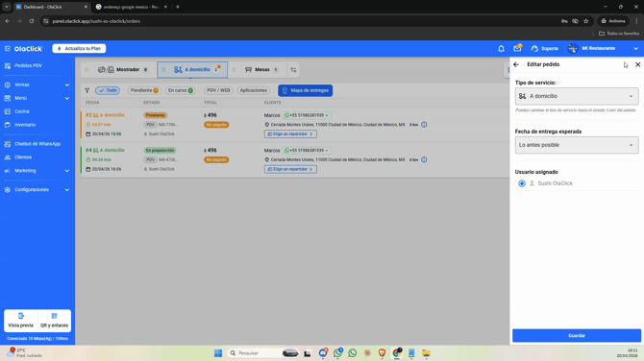Viewport: 644px width, 361px height.
Task: Switch to the Google search browser tab
Action: pos(131,7)
